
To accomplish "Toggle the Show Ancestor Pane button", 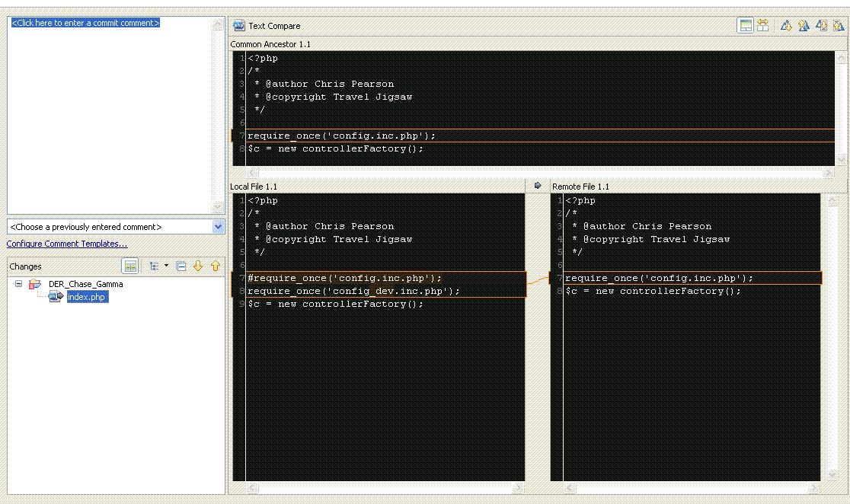I will pyautogui.click(x=746, y=25).
